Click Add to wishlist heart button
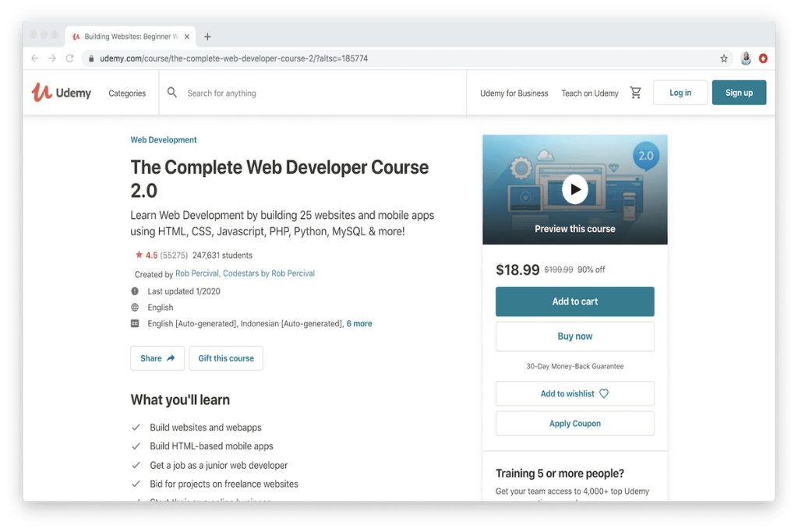Screen dimensions: 798x532 [575, 393]
